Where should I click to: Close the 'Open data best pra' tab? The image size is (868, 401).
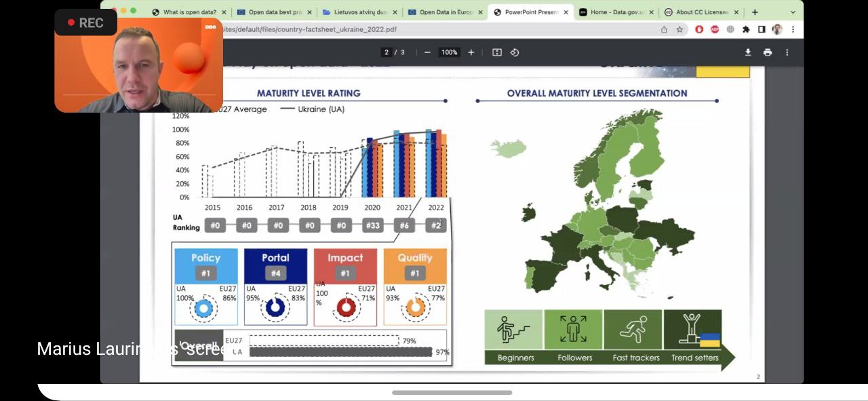[x=310, y=12]
